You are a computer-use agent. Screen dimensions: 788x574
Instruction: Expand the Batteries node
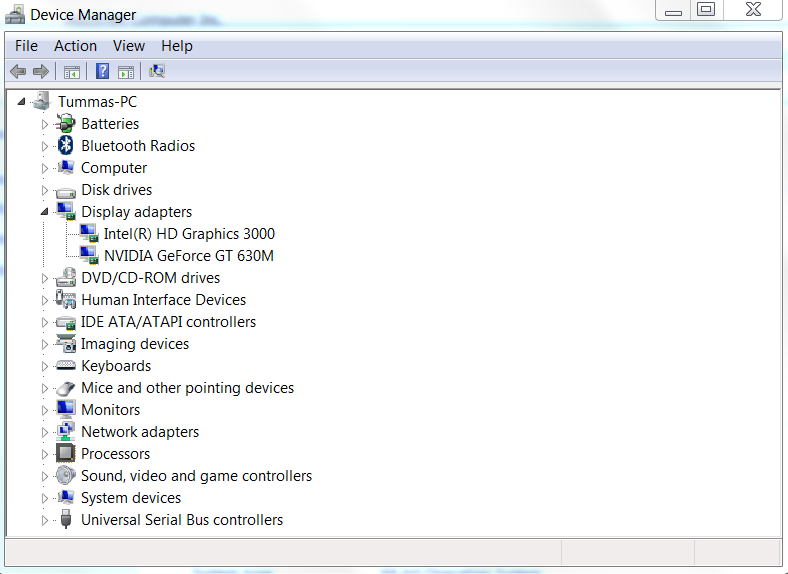pos(45,124)
